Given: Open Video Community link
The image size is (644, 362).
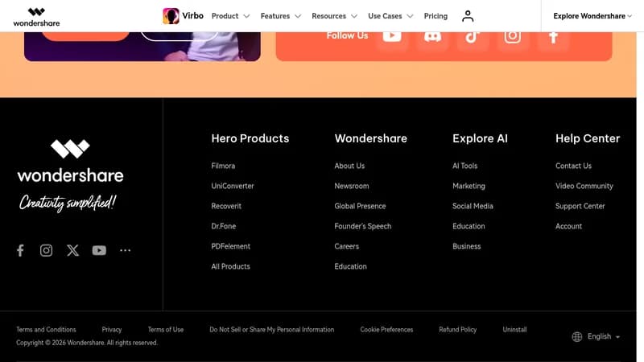Looking at the screenshot, I should point(584,186).
